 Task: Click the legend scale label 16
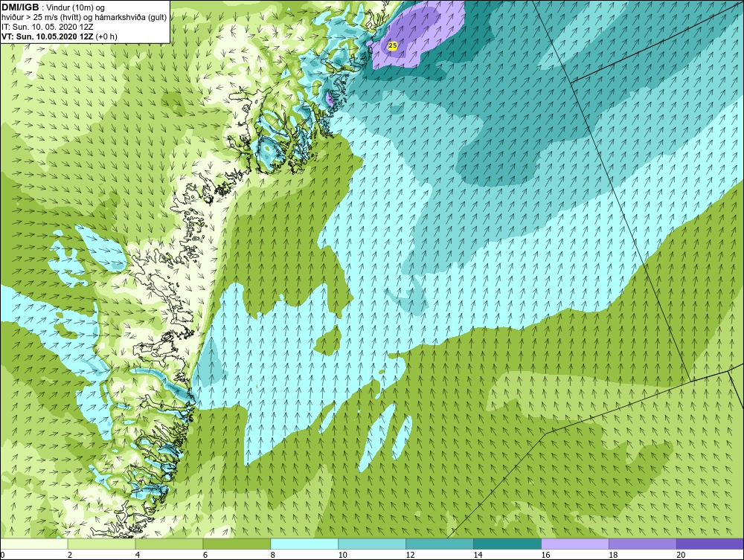(x=545, y=555)
